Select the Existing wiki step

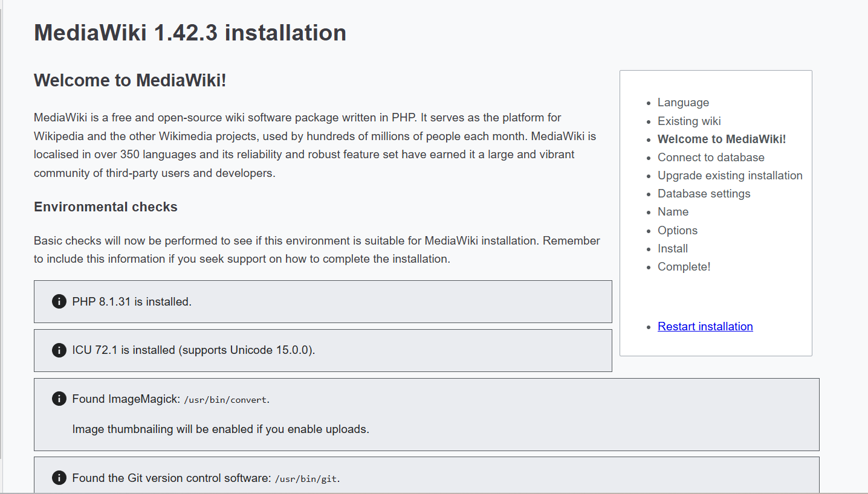click(x=689, y=121)
